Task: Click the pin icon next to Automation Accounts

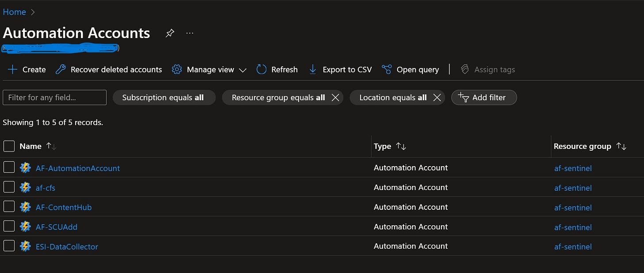Action: point(170,33)
